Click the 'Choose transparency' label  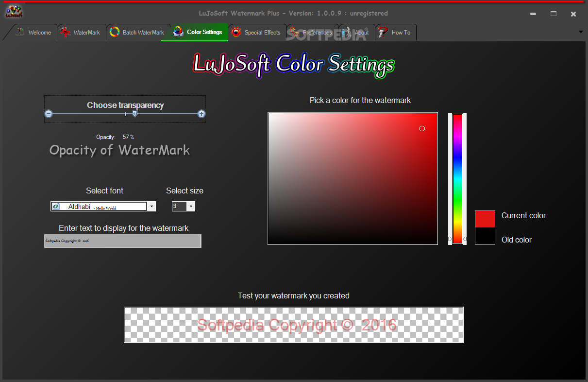125,105
